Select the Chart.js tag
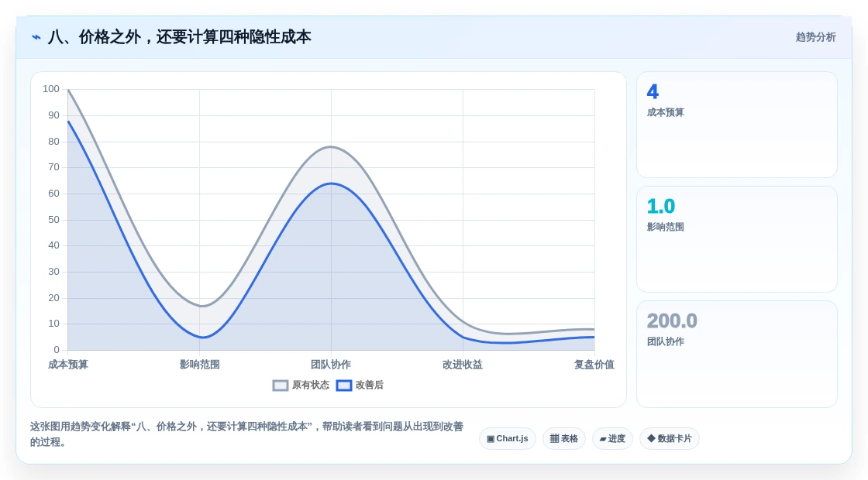The height and width of the screenshot is (480, 868). (x=507, y=438)
